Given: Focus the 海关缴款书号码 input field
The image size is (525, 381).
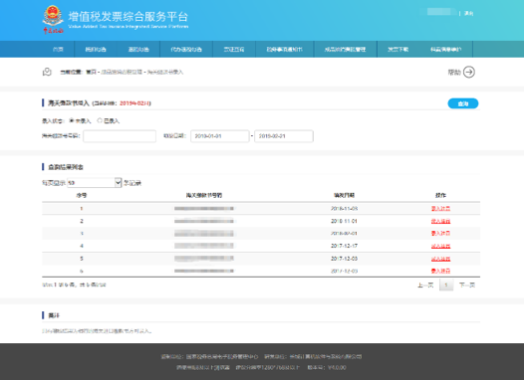Looking at the screenshot, I should (x=120, y=136).
